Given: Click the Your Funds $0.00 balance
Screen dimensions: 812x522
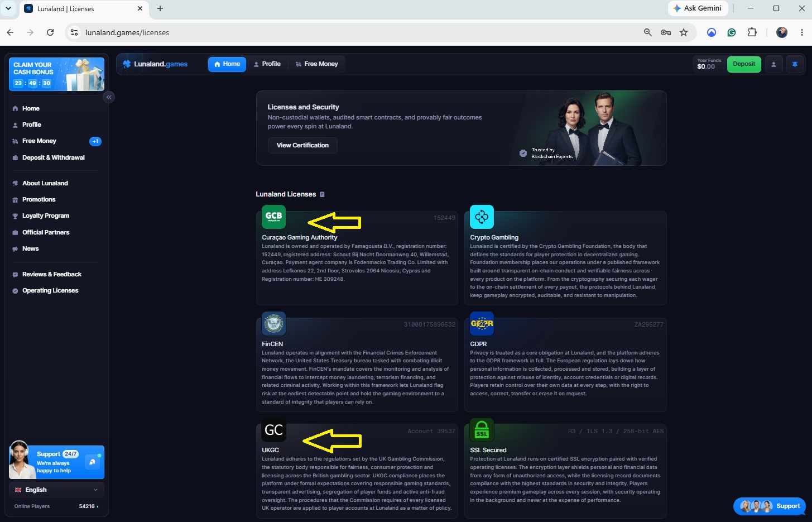Looking at the screenshot, I should coord(709,64).
